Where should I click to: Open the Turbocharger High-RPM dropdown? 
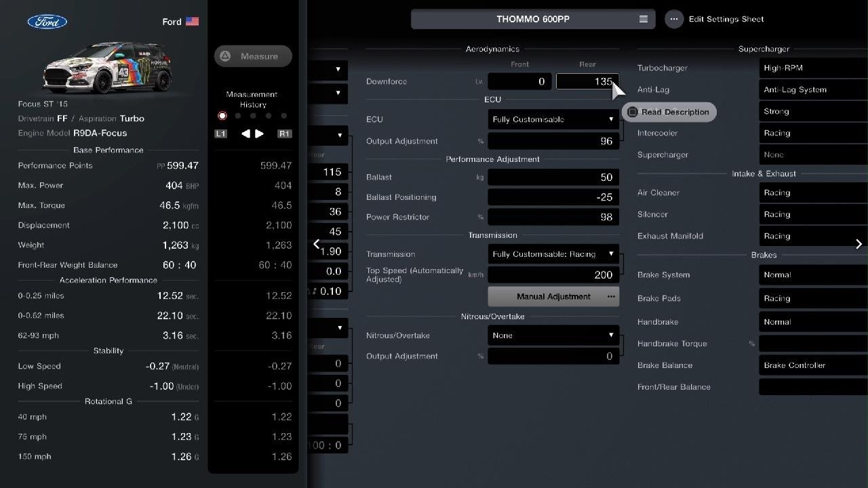tap(813, 68)
